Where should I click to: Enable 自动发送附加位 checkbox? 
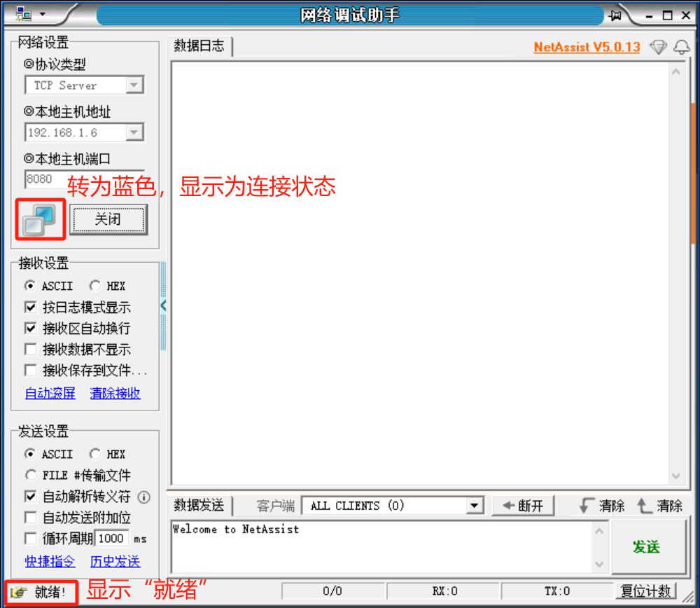(x=31, y=518)
